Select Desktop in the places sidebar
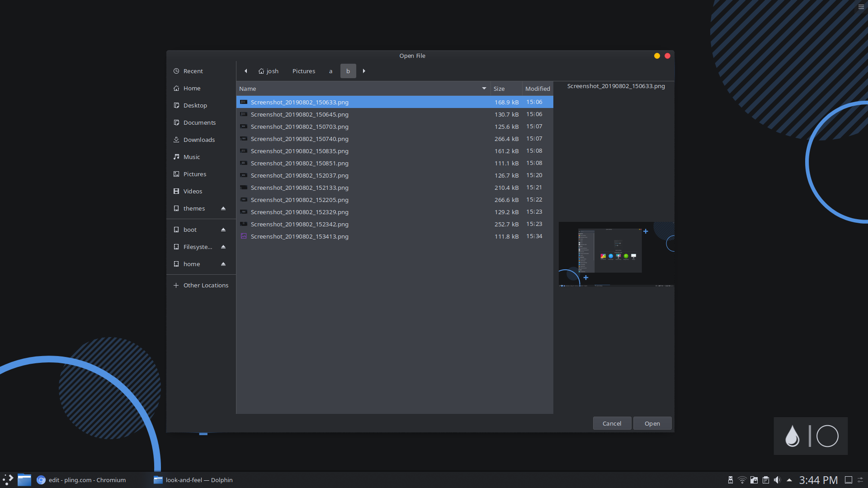 tap(201, 105)
